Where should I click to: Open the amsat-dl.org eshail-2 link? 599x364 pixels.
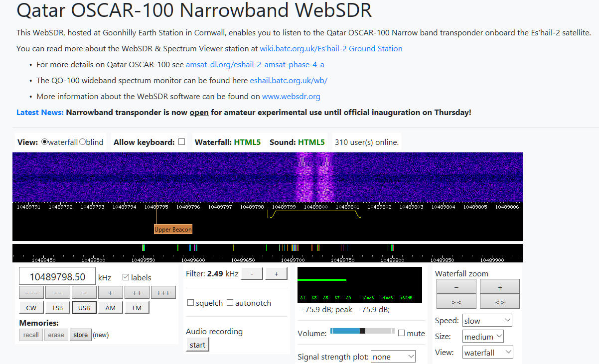tap(255, 65)
